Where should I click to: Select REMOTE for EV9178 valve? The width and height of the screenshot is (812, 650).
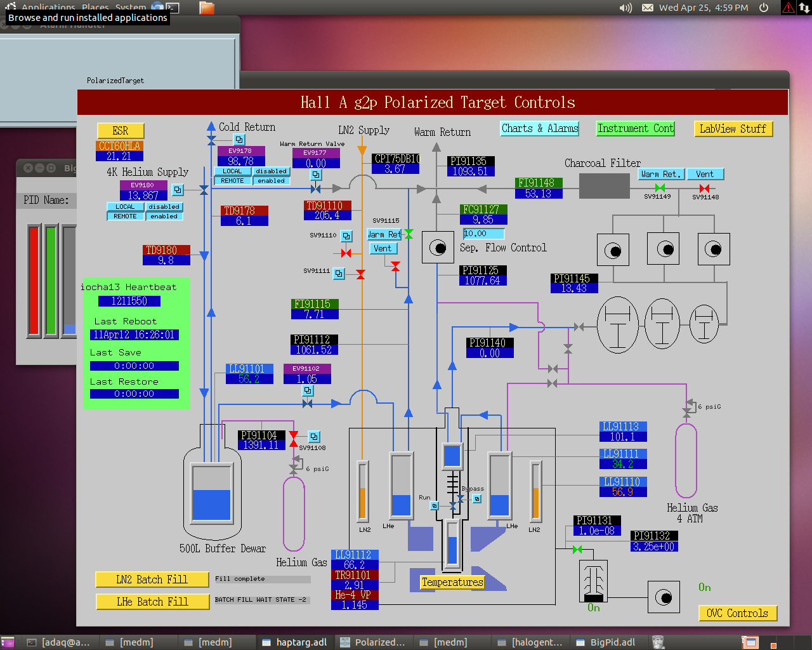(232, 181)
